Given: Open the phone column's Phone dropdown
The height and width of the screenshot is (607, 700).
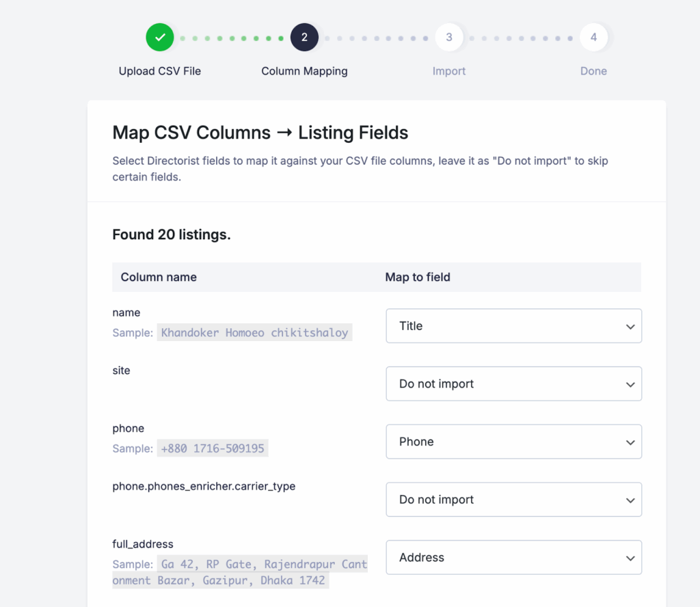Looking at the screenshot, I should click(x=513, y=442).
